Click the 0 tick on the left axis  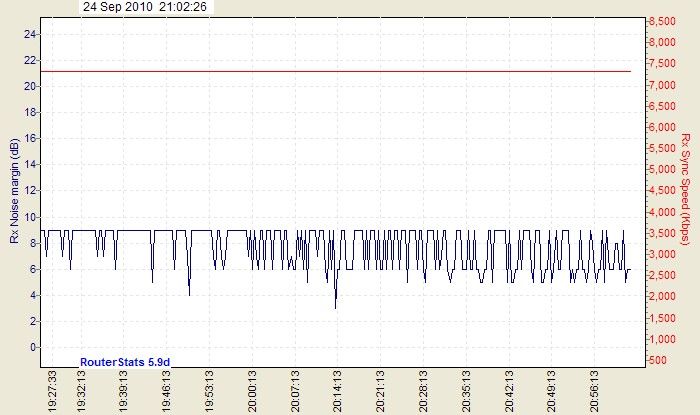pos(33,347)
